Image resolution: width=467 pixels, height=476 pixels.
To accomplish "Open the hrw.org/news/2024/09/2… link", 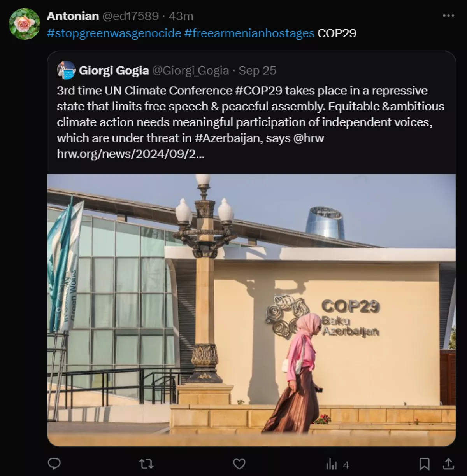I will pyautogui.click(x=131, y=154).
